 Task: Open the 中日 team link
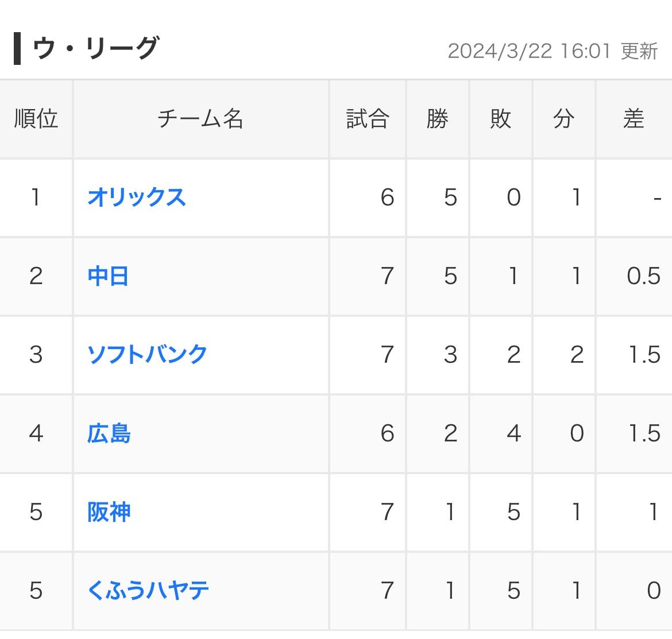coord(108,276)
